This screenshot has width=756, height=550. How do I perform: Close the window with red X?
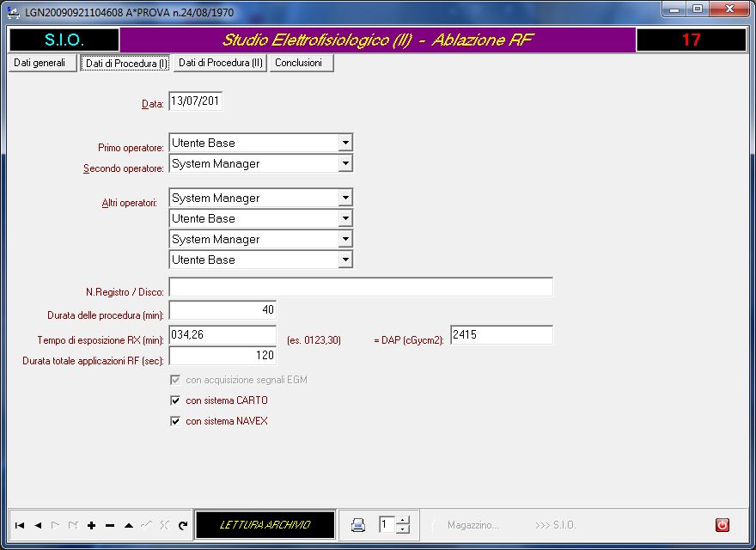click(x=729, y=9)
